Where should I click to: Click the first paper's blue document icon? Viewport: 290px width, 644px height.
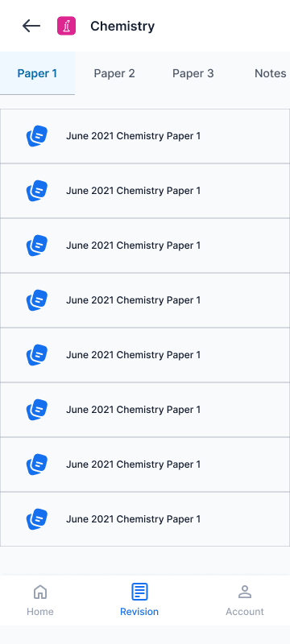(x=37, y=136)
